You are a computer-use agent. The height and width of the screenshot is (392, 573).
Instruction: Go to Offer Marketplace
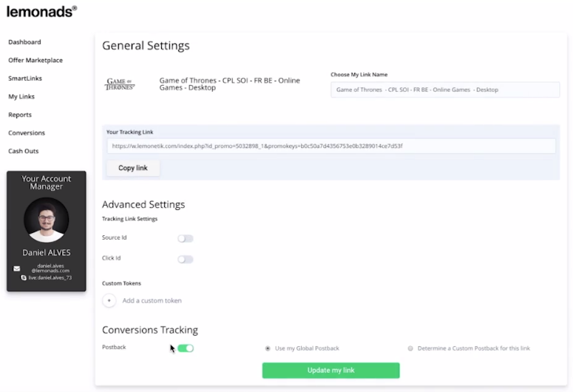point(35,60)
